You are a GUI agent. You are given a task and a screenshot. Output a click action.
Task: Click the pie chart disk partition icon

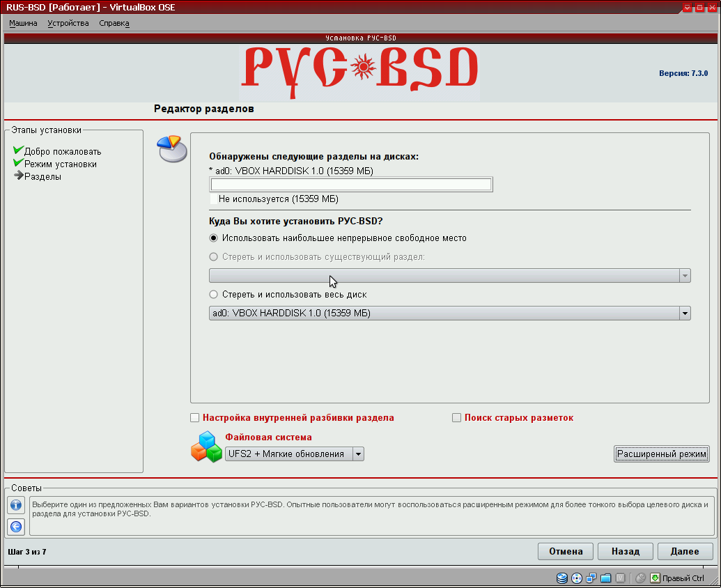pos(172,148)
